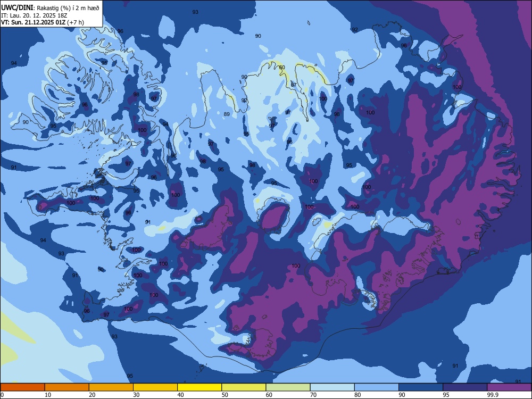This screenshot has width=532, height=399.
Task: Click the '50' legend tick label
Action: [x=225, y=395]
